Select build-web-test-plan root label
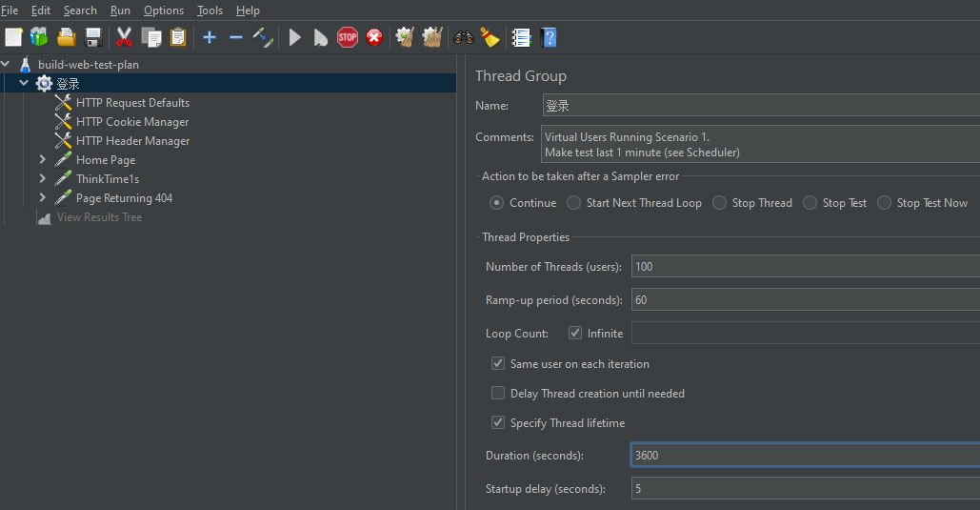Screen dimensions: 980x510 click(x=89, y=65)
